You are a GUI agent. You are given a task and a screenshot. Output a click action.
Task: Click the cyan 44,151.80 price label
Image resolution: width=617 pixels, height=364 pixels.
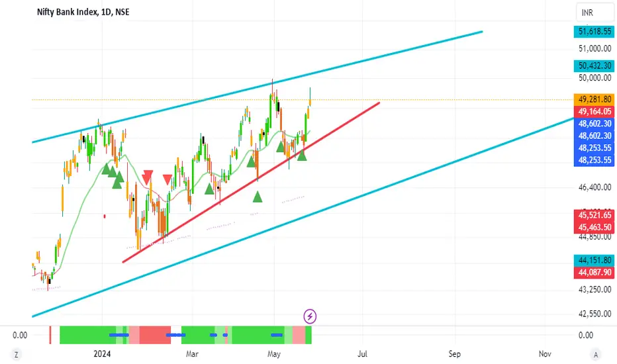[594, 260]
